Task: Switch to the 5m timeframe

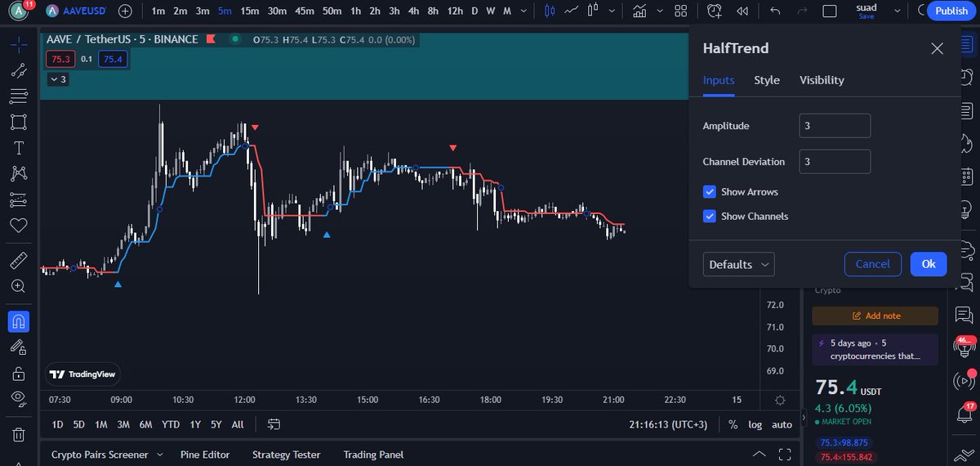Action: pyautogui.click(x=225, y=11)
